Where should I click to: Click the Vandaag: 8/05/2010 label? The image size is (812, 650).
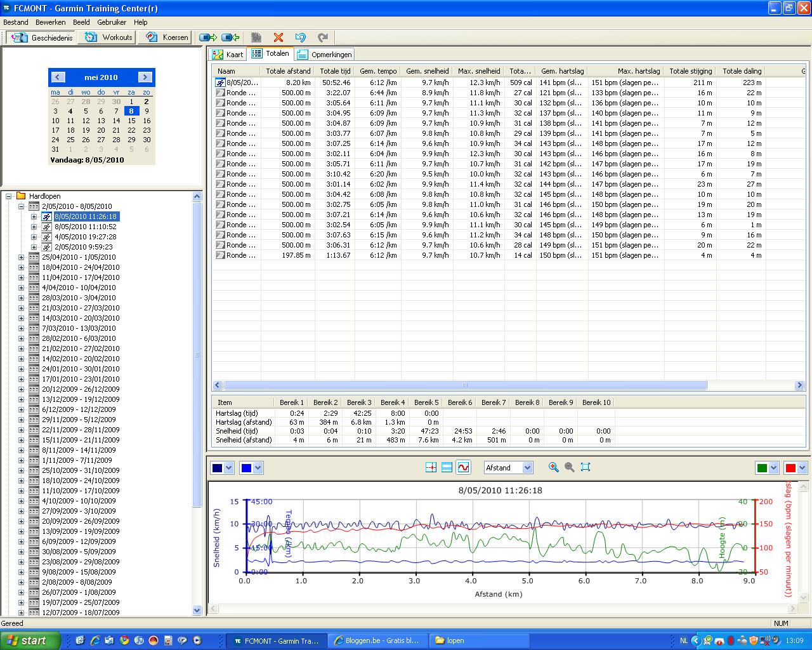point(87,160)
